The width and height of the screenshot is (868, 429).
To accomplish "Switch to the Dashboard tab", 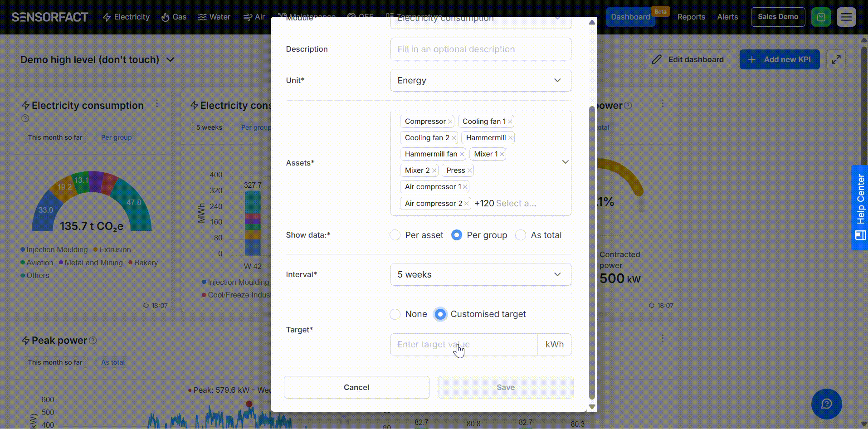I will 630,17.
